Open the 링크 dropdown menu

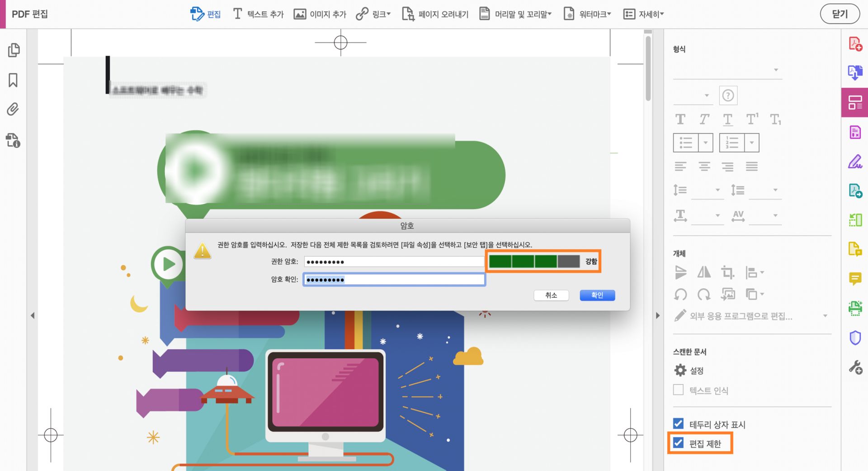[x=373, y=14]
